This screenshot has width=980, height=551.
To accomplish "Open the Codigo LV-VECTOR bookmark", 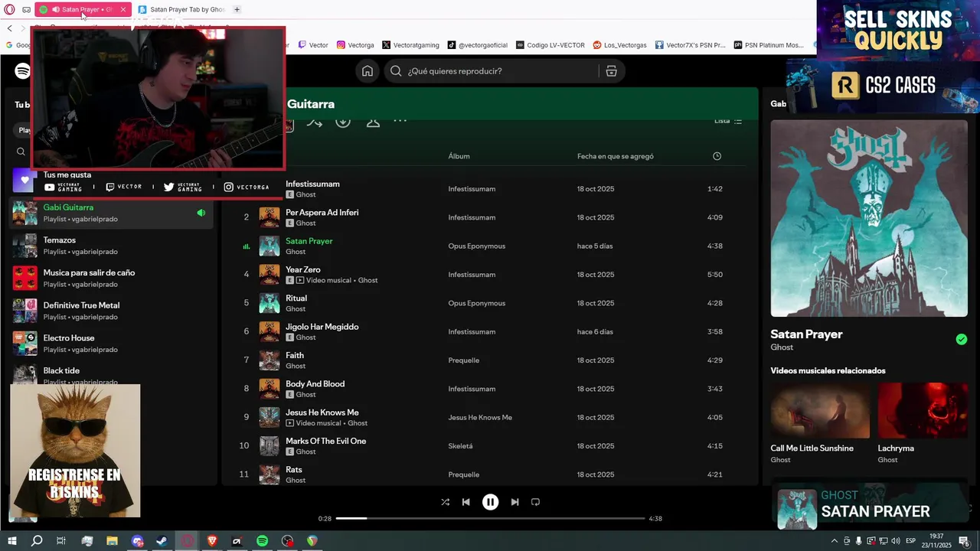I will pos(550,45).
